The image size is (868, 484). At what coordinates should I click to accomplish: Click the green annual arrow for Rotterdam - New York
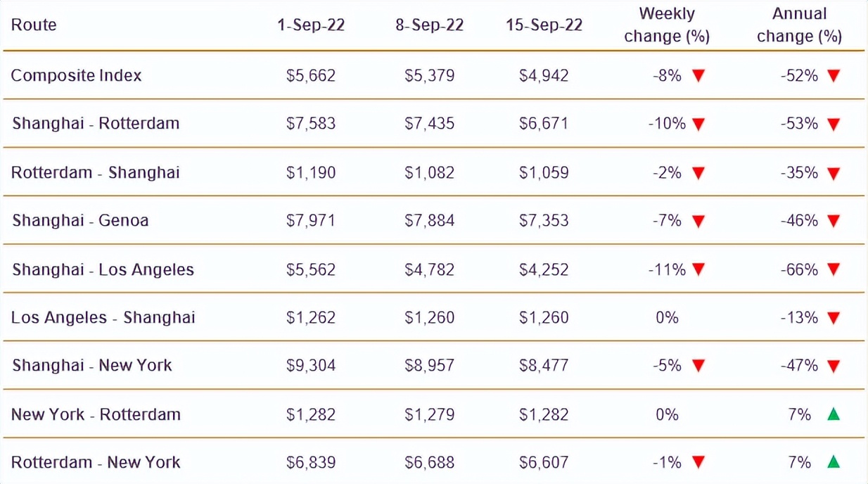click(834, 462)
